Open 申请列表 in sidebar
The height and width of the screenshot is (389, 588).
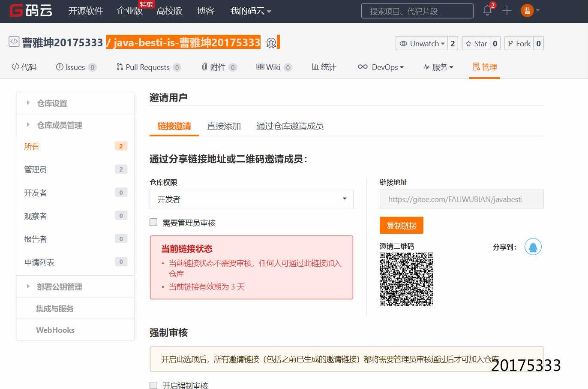coord(75,262)
